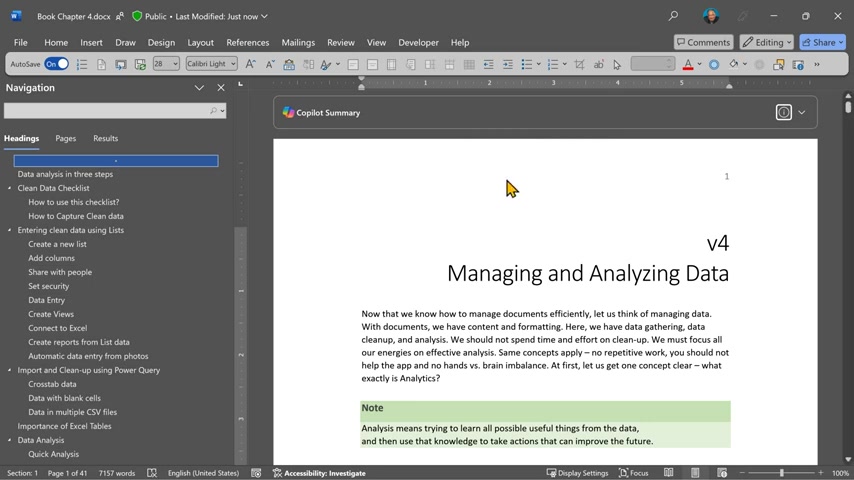The height and width of the screenshot is (480, 854).
Task: Click Read Mode view icon
Action: pos(668,473)
